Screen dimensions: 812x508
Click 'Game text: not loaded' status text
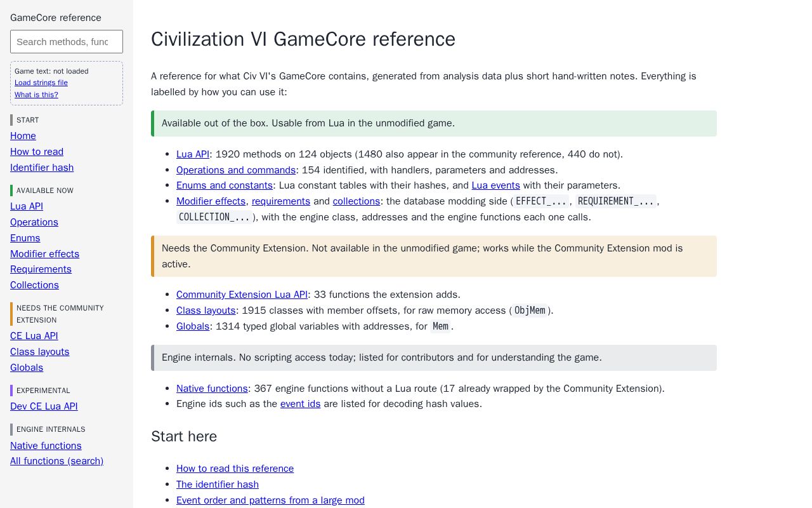(51, 71)
